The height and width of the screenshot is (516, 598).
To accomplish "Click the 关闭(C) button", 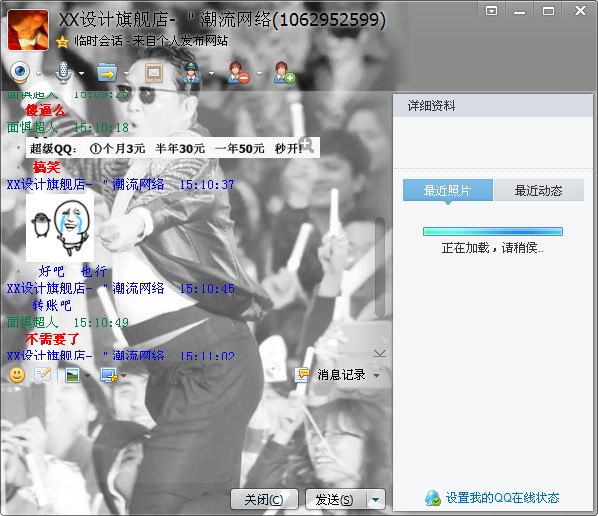I will tap(264, 499).
